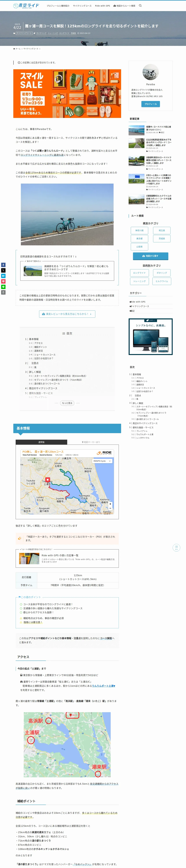The image size is (186, 868).
Task: Zoom in on the RideWithGPS map
Action: [110, 504]
